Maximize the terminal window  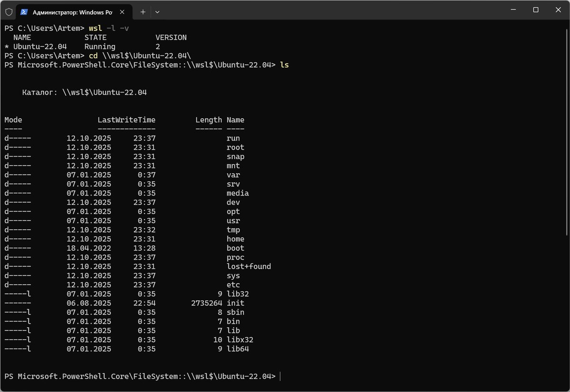pos(535,10)
